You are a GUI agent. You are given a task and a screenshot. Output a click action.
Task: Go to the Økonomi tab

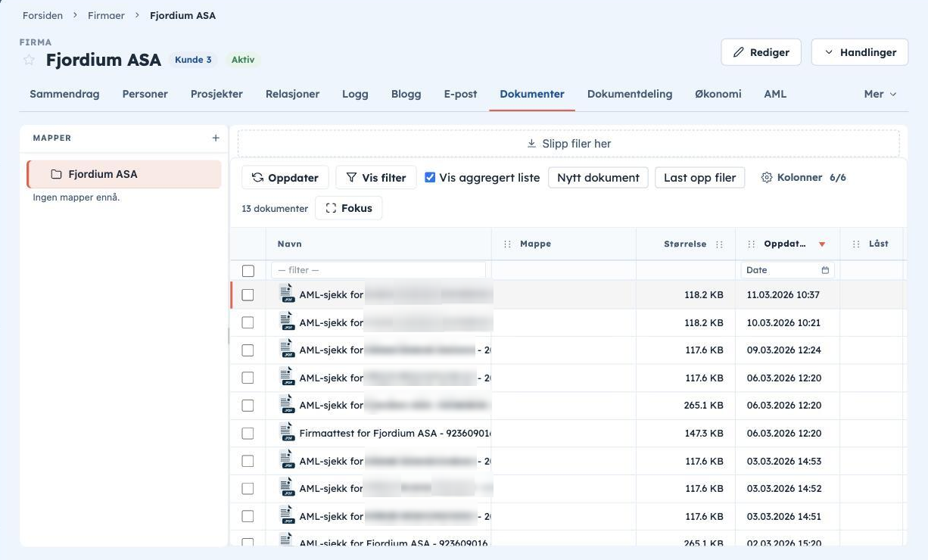(x=718, y=94)
